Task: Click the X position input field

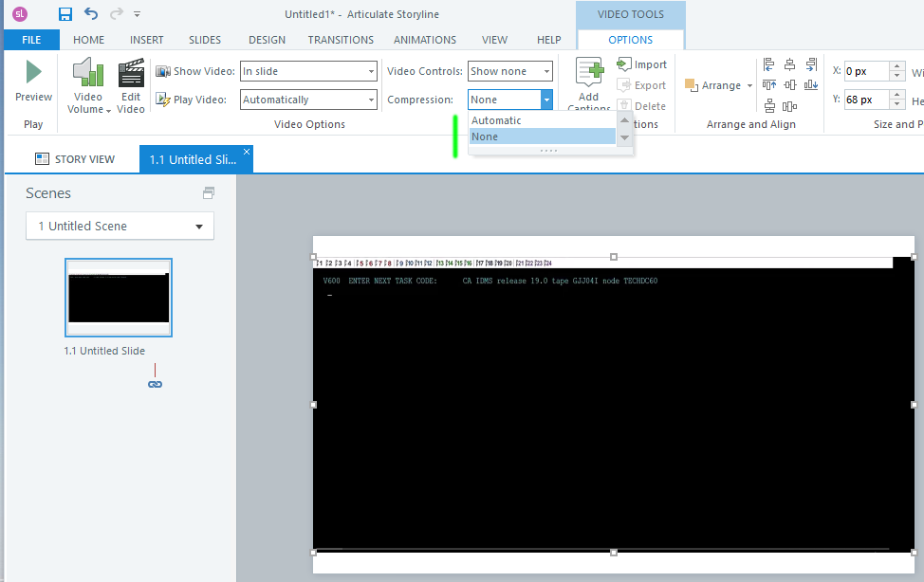Action: pyautogui.click(x=865, y=71)
